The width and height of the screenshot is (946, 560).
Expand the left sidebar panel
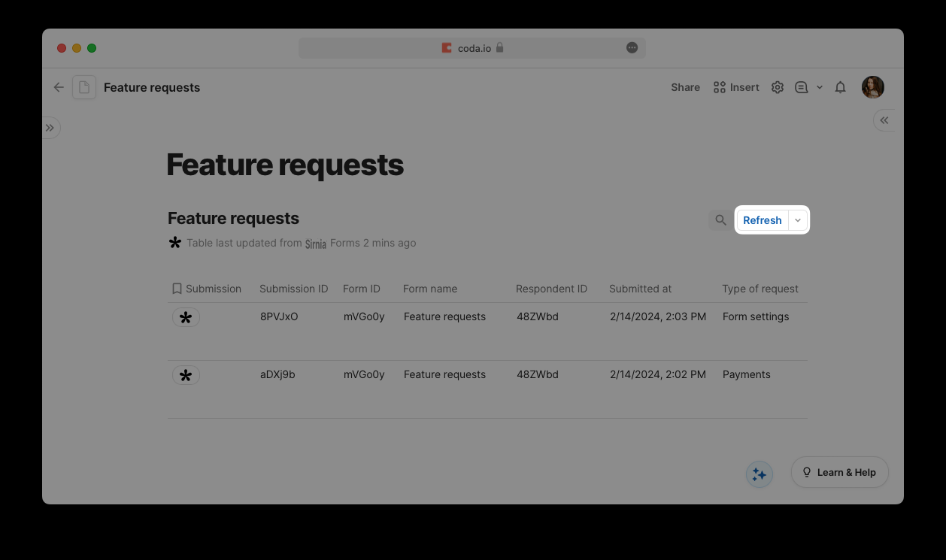50,128
